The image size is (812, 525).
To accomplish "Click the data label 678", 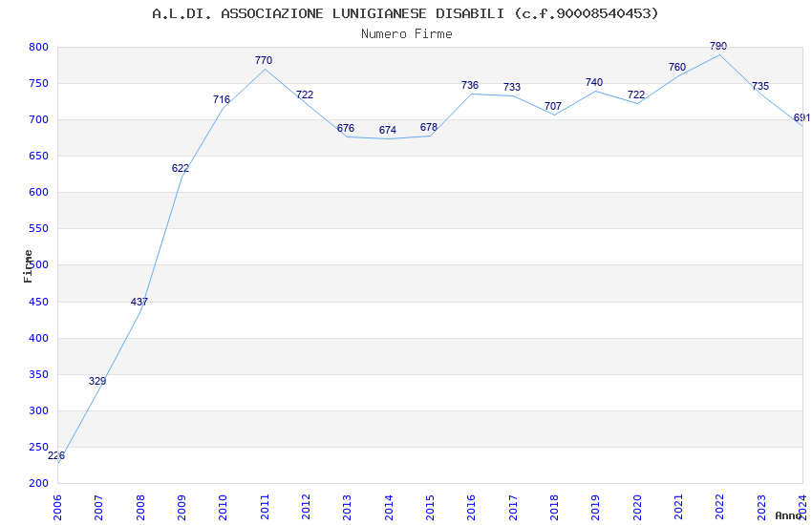I will click(429, 127).
